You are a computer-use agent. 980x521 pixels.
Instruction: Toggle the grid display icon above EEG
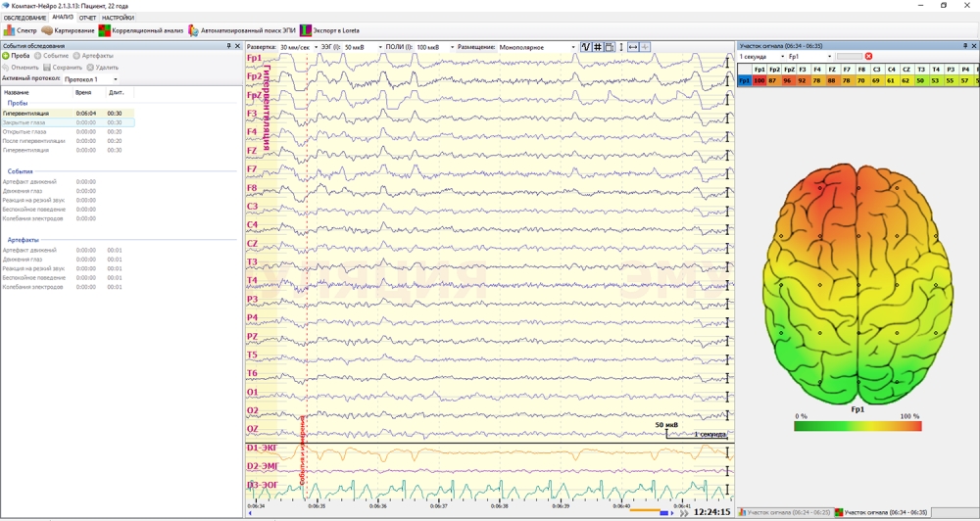coord(598,47)
